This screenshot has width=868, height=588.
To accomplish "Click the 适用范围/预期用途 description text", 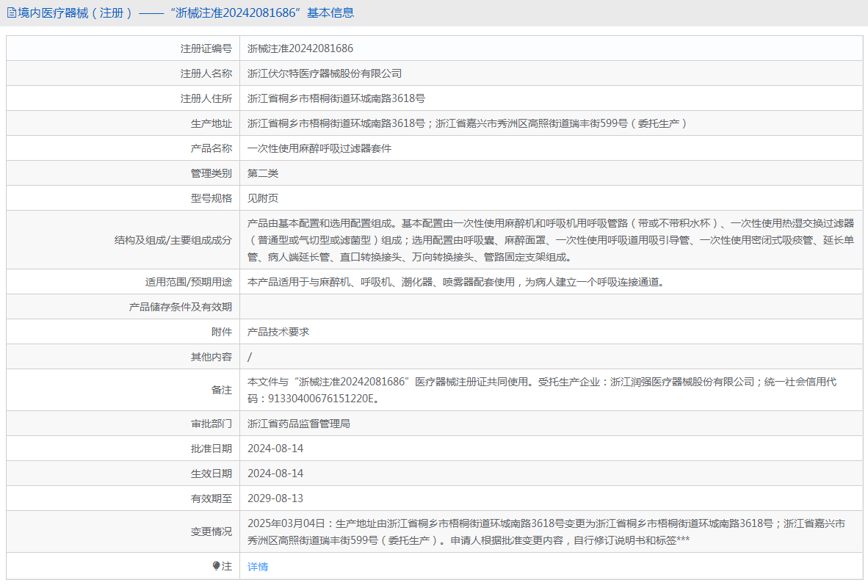I will [x=455, y=282].
